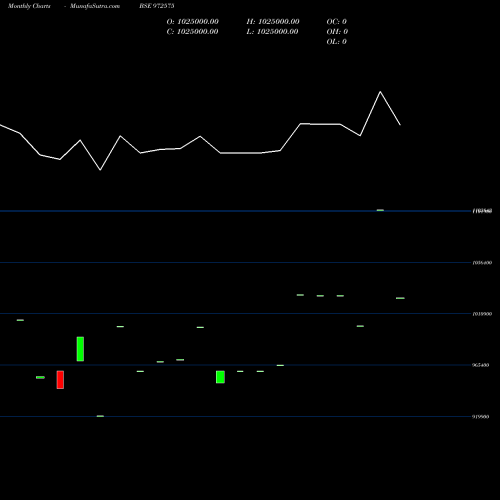The width and height of the screenshot is (500, 500).
Task: Click the bottom-most price axis label
Action: (481, 417)
